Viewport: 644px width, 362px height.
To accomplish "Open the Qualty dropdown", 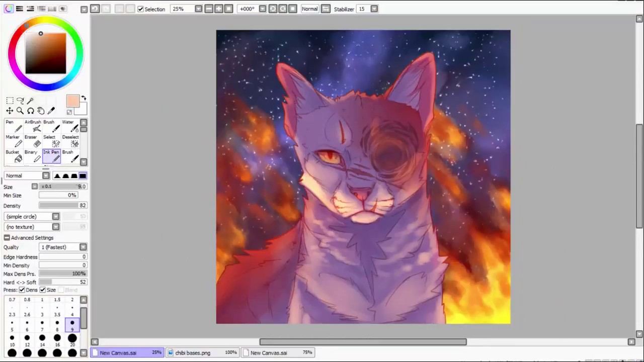I will [83, 247].
